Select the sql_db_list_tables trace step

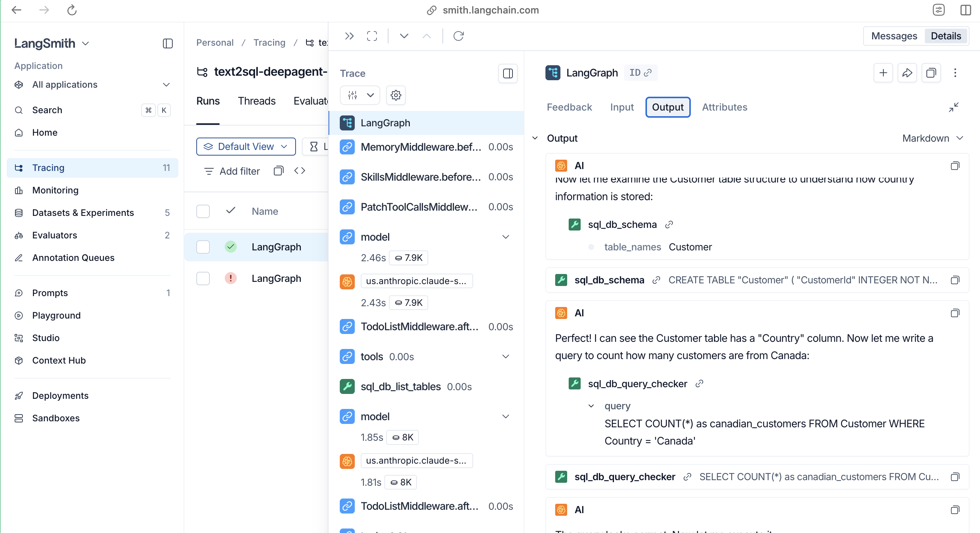pyautogui.click(x=426, y=387)
